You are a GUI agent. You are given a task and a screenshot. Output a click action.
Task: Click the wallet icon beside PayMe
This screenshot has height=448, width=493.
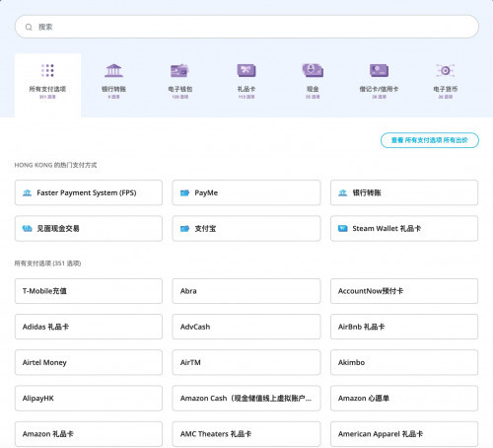pyautogui.click(x=184, y=192)
